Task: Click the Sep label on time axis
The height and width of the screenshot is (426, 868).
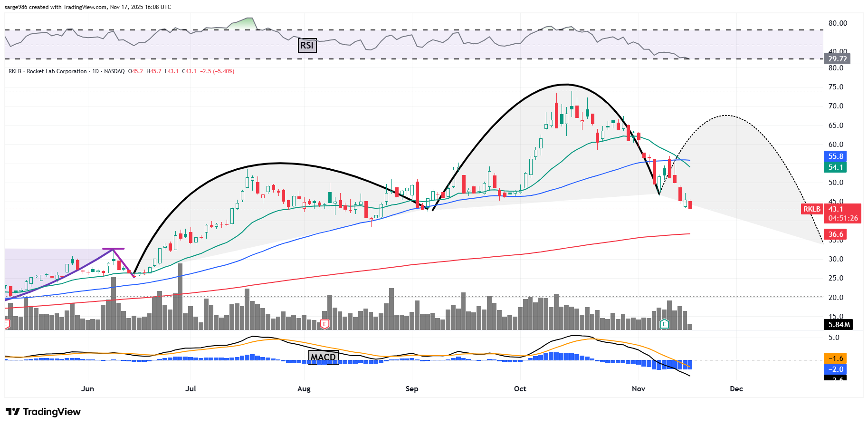Action: pos(412,389)
